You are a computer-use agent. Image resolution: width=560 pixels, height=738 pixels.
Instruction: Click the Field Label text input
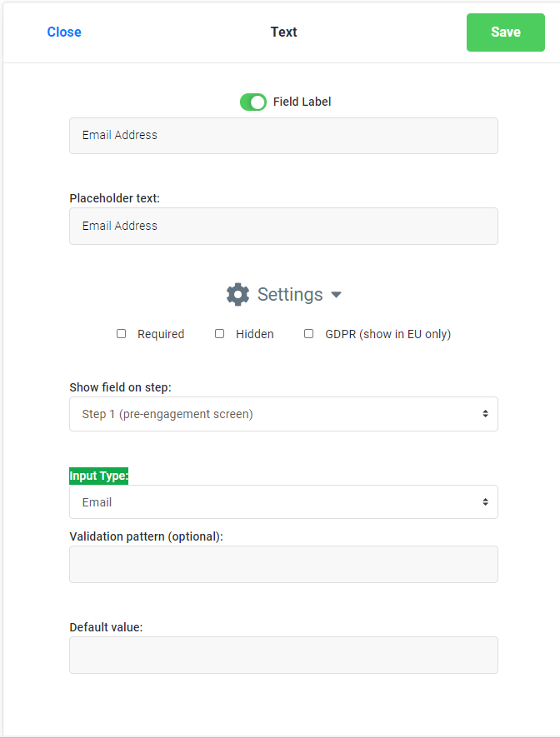tap(283, 135)
